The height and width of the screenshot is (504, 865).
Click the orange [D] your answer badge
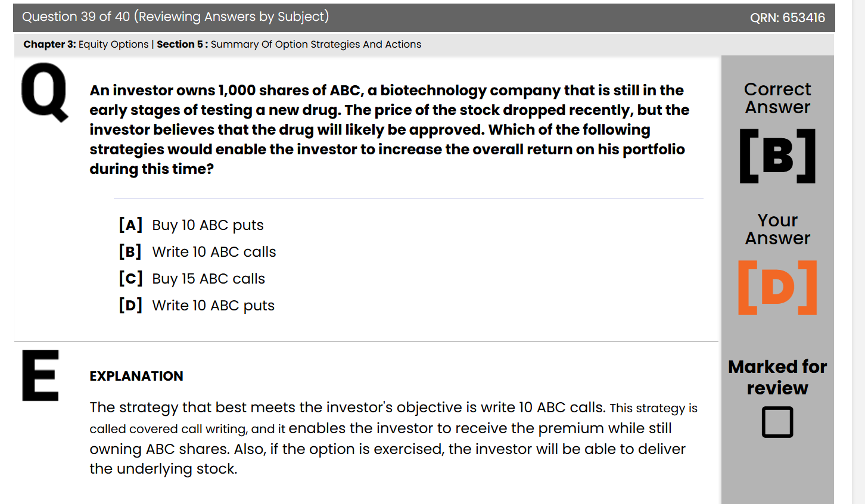tap(777, 288)
